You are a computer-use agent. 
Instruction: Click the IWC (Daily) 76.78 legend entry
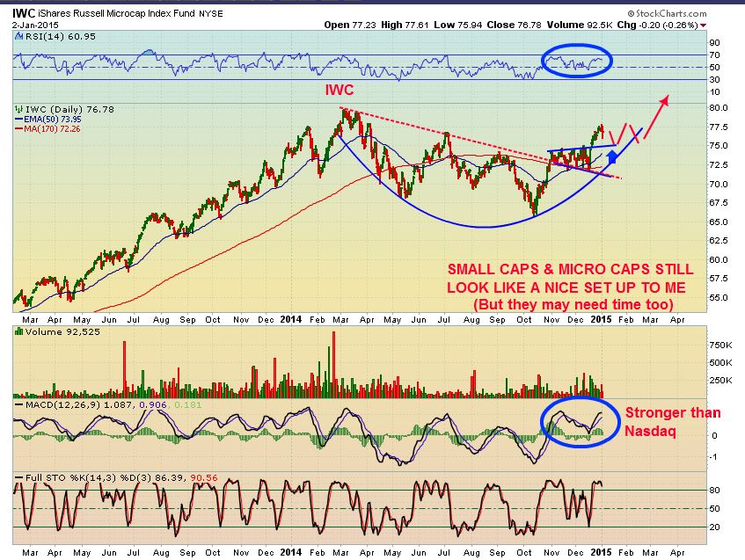pyautogui.click(x=69, y=109)
